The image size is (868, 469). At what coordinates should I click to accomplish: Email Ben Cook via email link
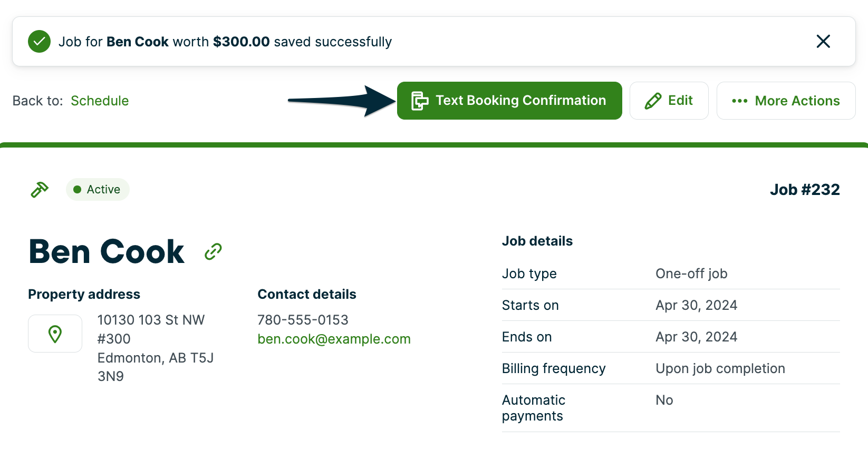coord(334,339)
